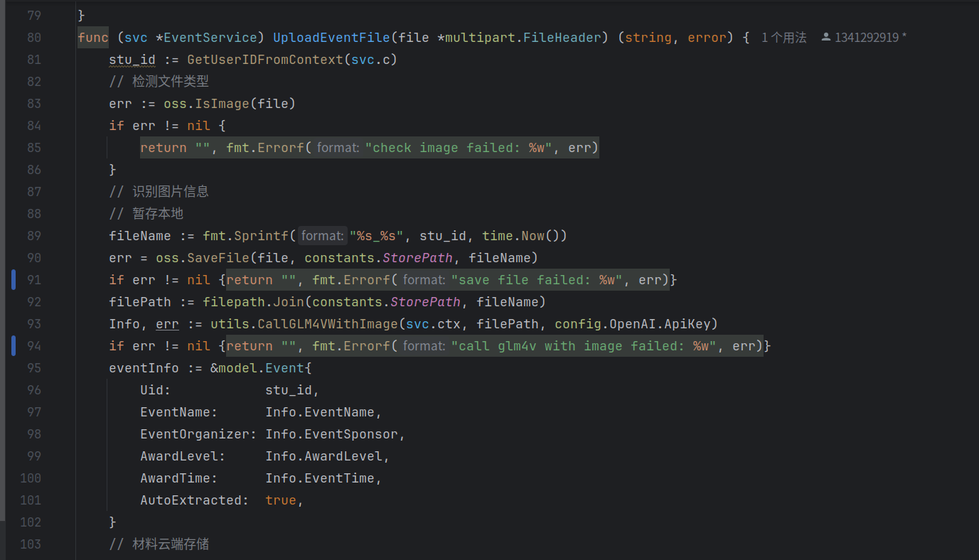Click line number 91 in the gutter
This screenshot has height=560, width=979.
pos(33,280)
